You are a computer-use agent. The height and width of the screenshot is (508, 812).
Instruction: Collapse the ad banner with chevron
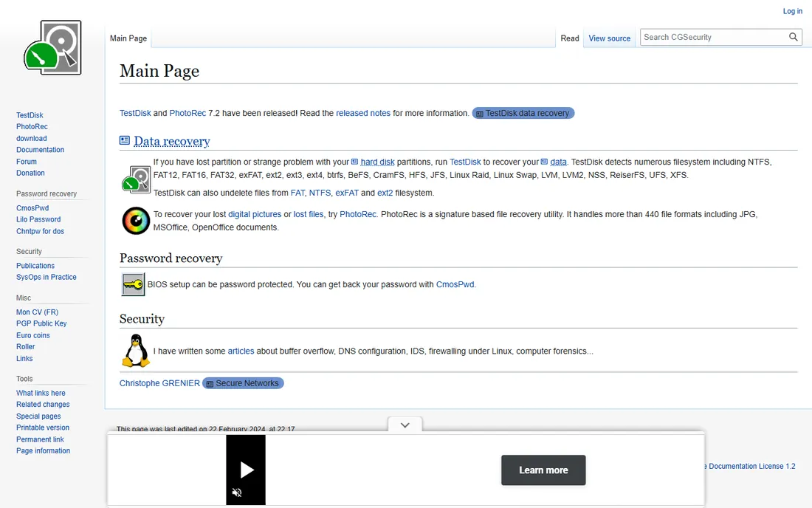pos(405,425)
